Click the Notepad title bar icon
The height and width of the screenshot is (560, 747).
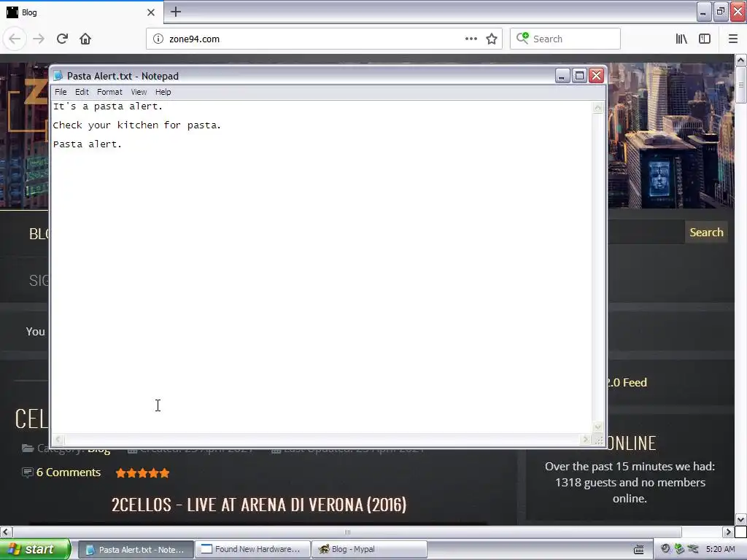(58, 76)
